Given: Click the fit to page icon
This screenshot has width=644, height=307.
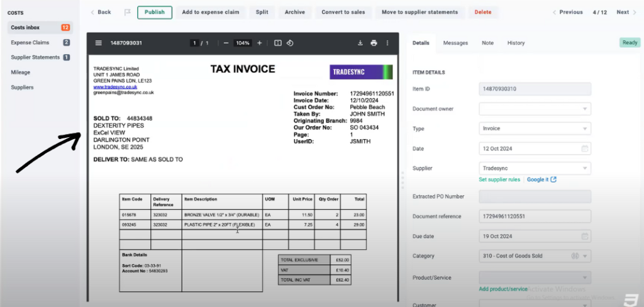Looking at the screenshot, I should point(277,43).
